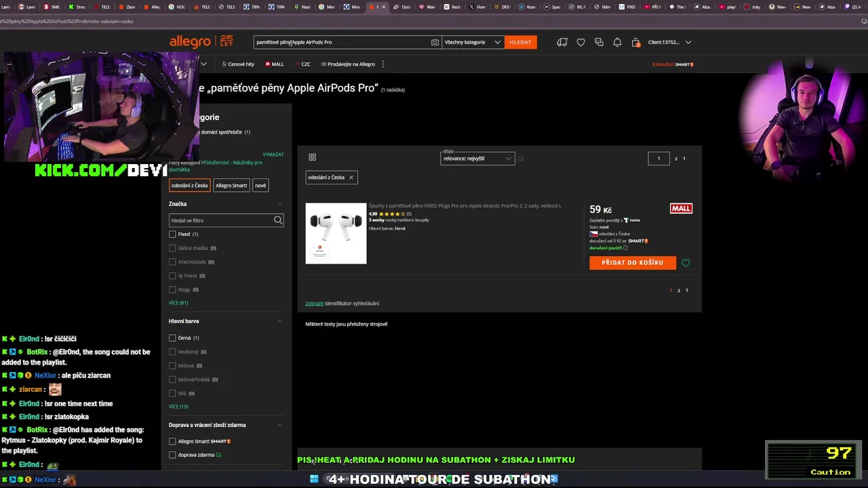Open MALL store menu item
868x488 pixels.
tap(275, 64)
